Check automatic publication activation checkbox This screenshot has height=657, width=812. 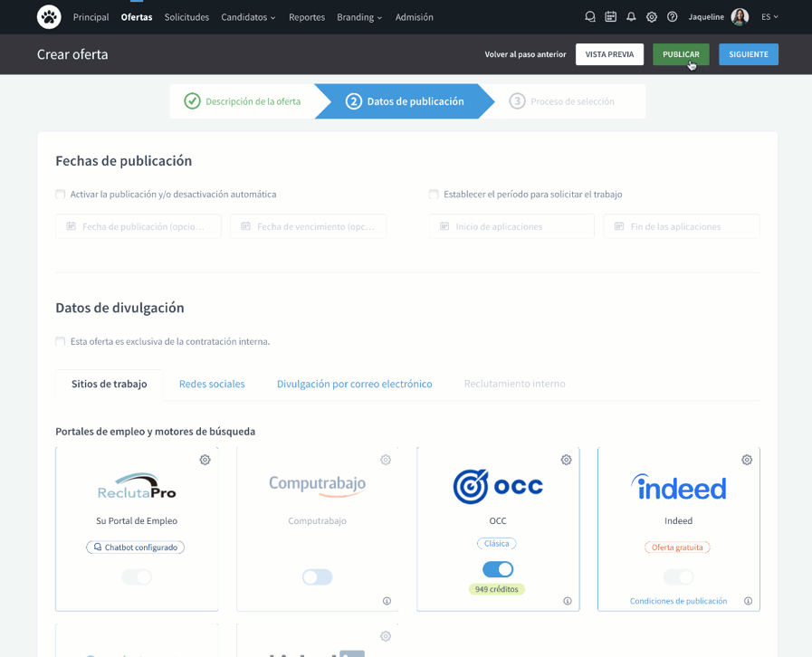click(x=61, y=195)
